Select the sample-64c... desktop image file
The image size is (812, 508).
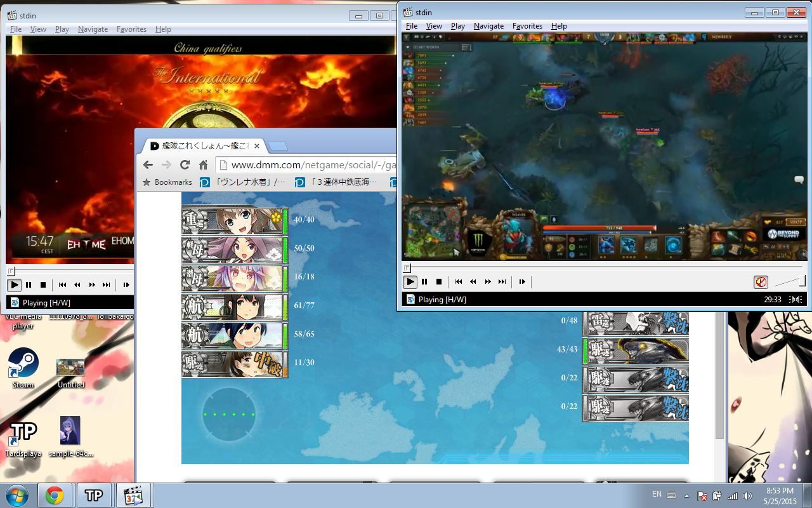[70, 437]
